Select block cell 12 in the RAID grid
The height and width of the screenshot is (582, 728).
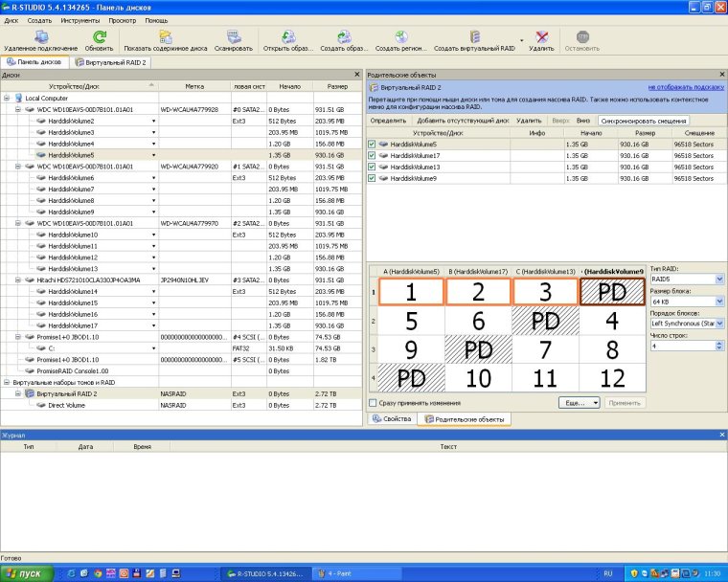click(x=612, y=378)
